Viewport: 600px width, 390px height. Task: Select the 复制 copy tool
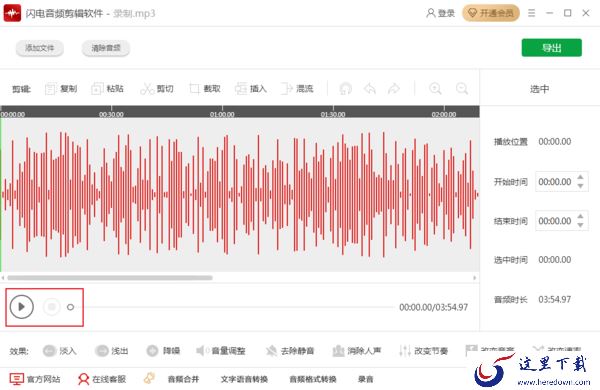61,89
